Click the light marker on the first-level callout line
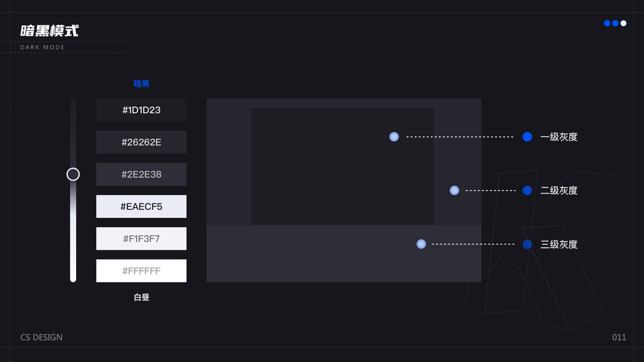The image size is (644, 362). (x=394, y=137)
